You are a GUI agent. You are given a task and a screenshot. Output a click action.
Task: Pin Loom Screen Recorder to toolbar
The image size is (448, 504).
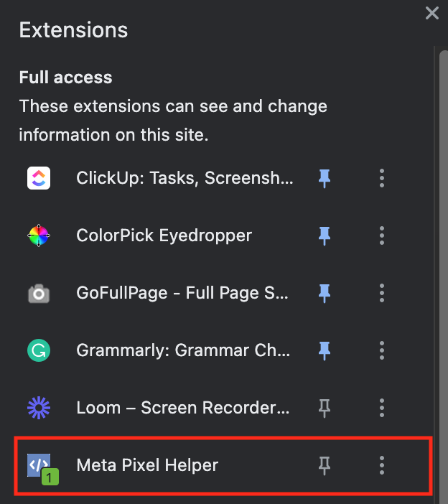click(325, 409)
